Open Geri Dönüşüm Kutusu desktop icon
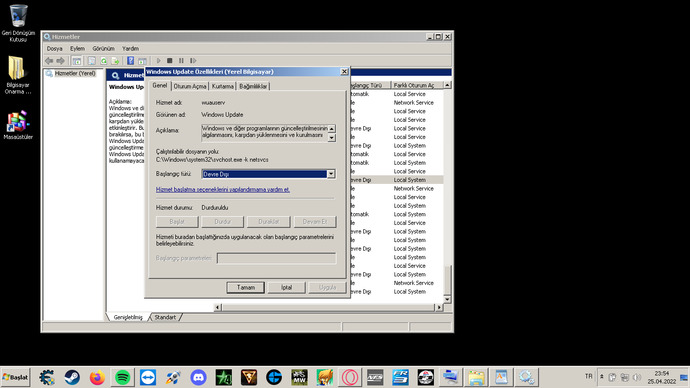Image resolution: width=690 pixels, height=388 pixels. (18, 23)
